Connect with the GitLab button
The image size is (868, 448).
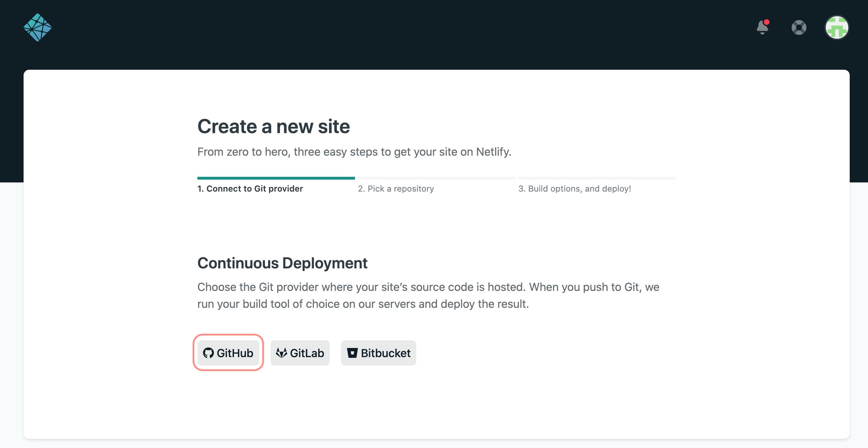[x=300, y=353]
